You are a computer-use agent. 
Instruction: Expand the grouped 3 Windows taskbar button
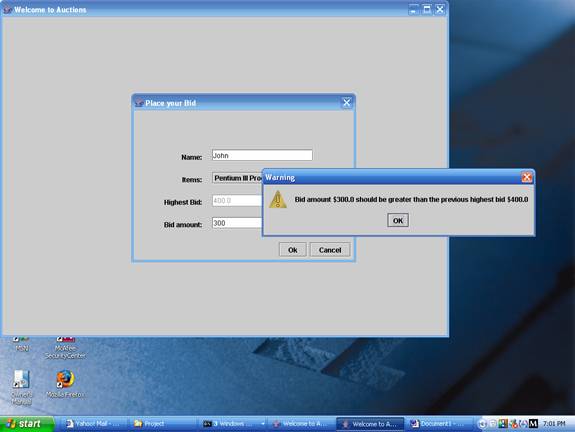234,424
